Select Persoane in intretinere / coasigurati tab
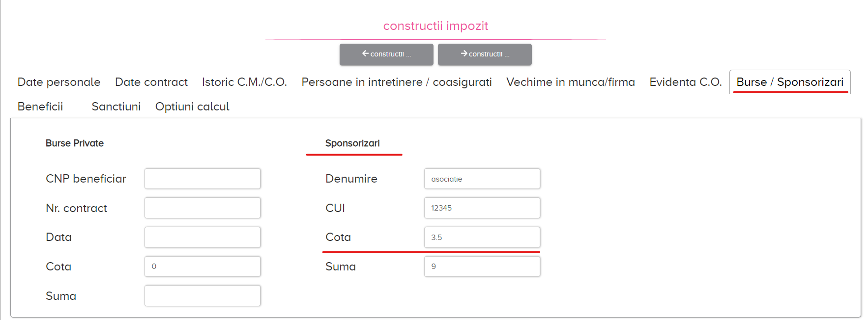Viewport: 868px width, 320px height. tap(397, 82)
